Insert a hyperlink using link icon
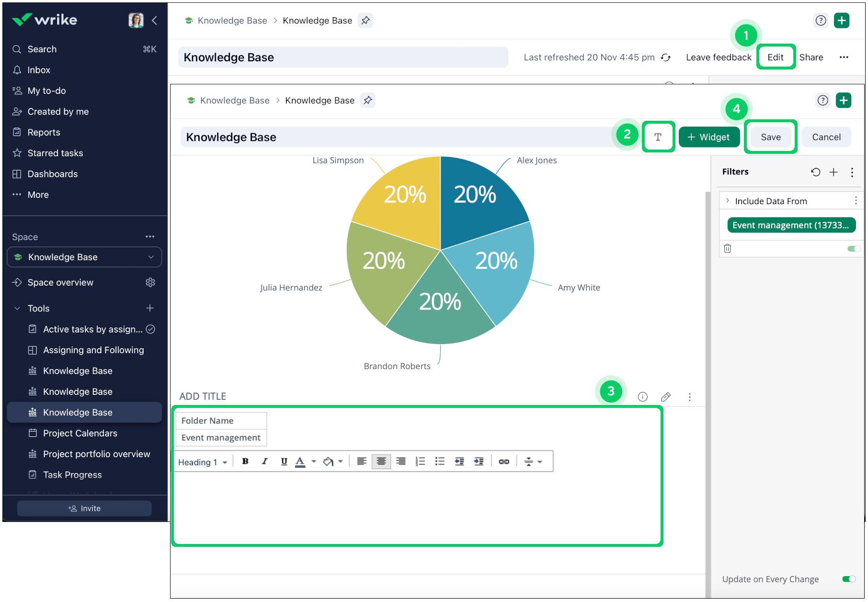868x602 pixels. click(504, 462)
